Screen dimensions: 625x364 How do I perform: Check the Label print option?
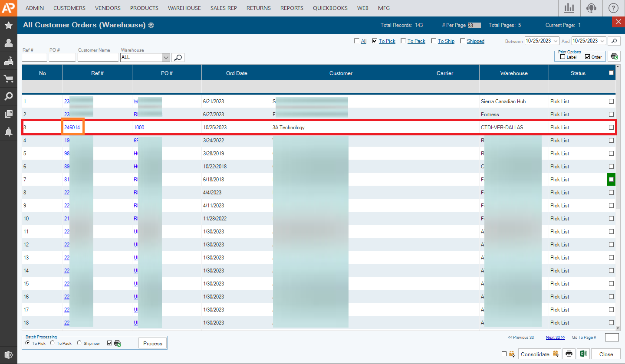563,57
